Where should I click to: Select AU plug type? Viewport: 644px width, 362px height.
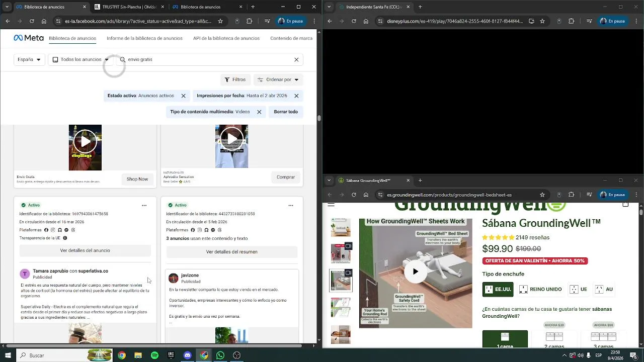pos(604,289)
